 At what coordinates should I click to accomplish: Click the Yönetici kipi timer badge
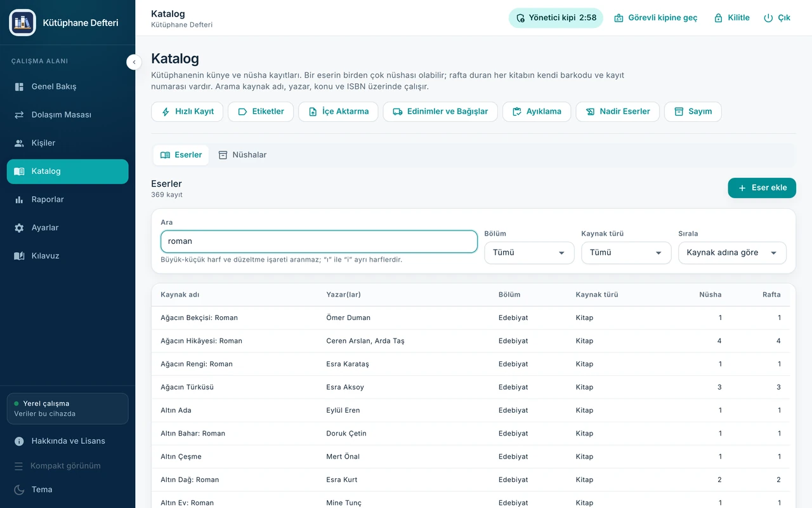556,18
